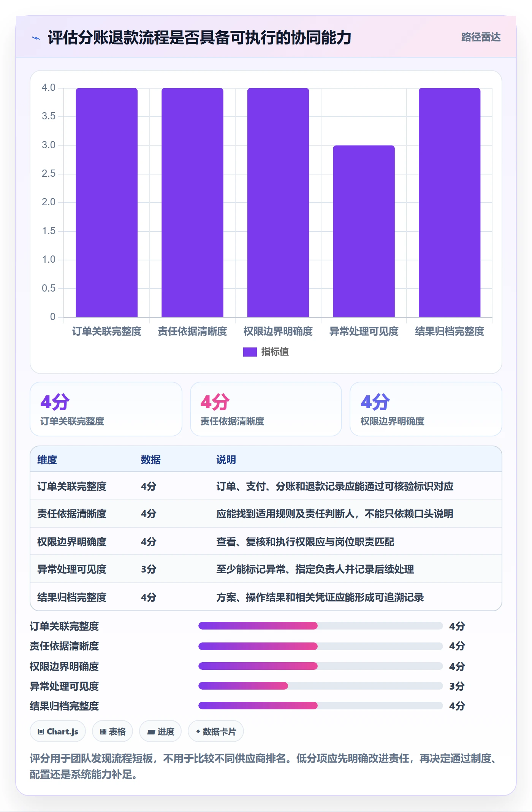Click the 结果归档完整度 progress bar

click(x=321, y=706)
